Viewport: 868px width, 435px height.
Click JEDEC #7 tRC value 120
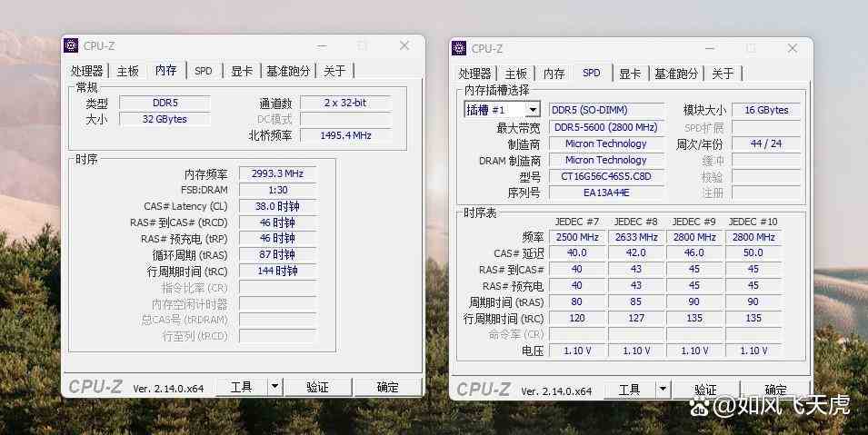(577, 318)
